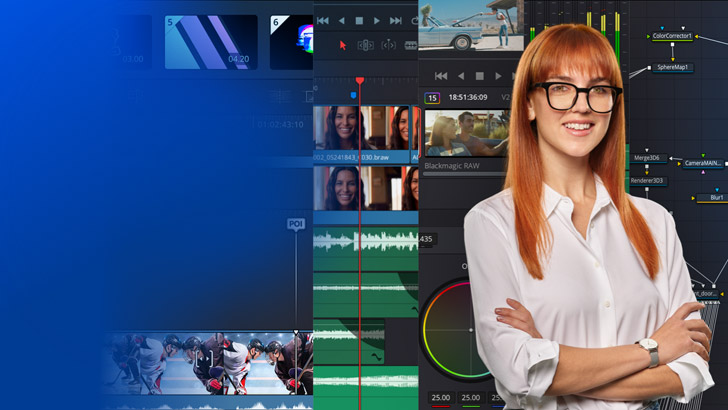
Task: Click the fade curve icon on audio clip
Action: pos(377,357)
